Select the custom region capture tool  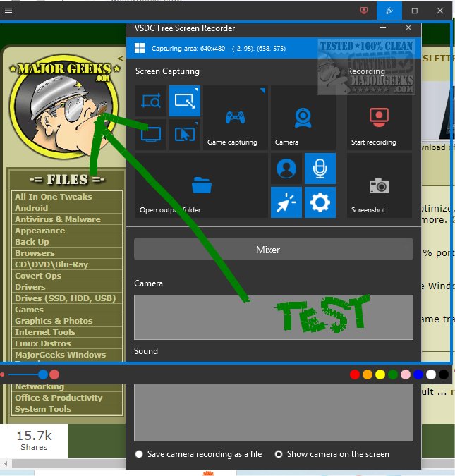click(185, 101)
